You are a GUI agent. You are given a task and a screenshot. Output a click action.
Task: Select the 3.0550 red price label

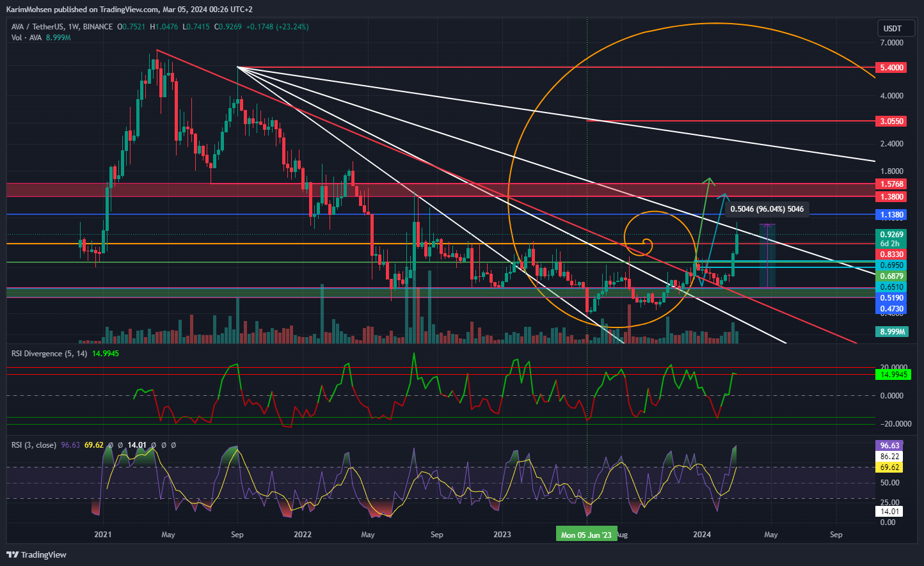pyautogui.click(x=891, y=121)
